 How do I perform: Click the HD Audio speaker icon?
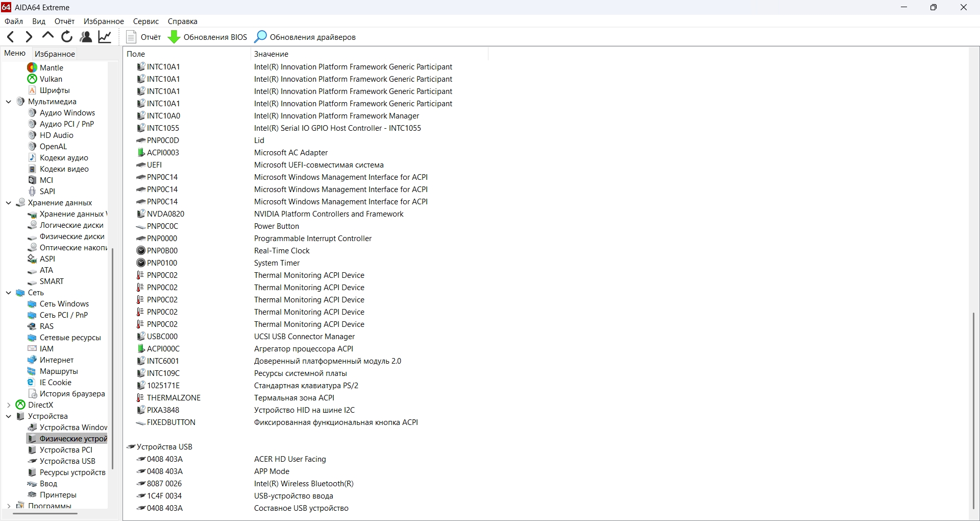coord(32,135)
